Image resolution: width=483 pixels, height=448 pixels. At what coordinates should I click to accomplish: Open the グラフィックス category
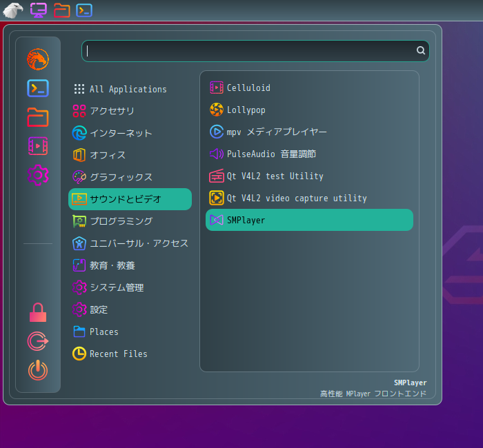click(130, 177)
